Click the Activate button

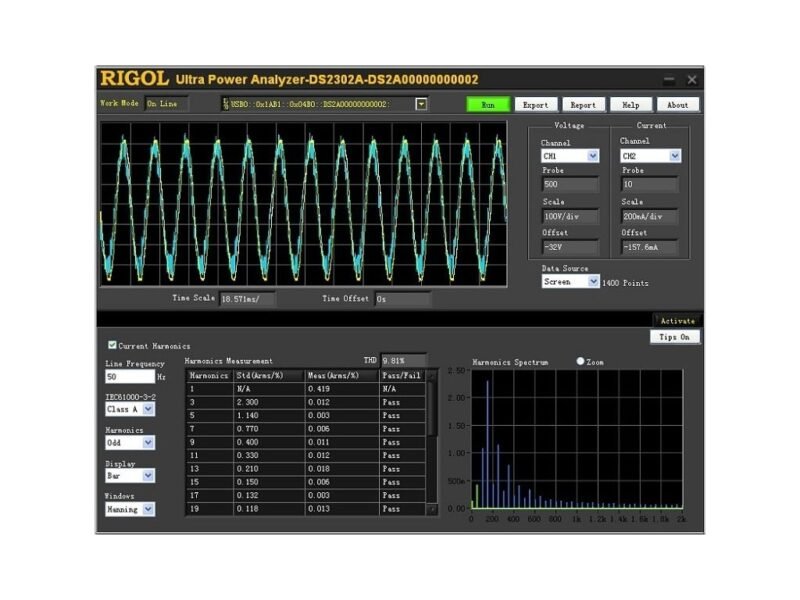pyautogui.click(x=678, y=320)
